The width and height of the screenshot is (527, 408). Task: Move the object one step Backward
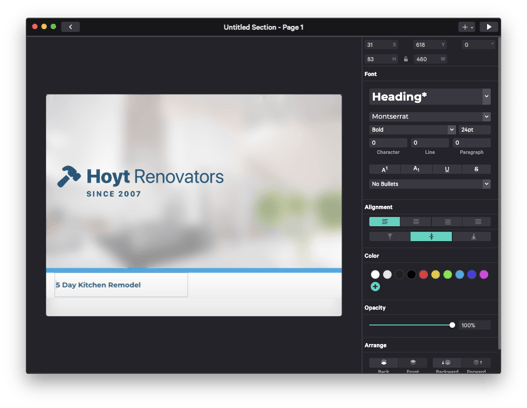447,363
